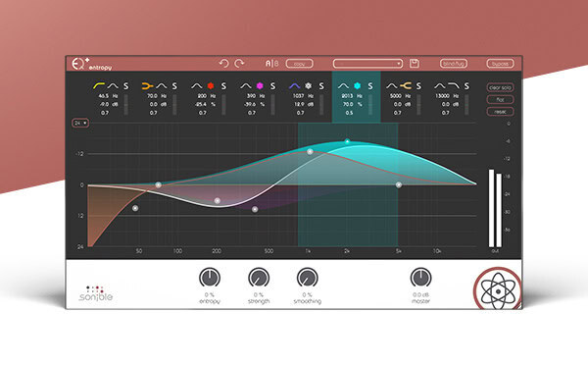This screenshot has width=588, height=365.
Task: Click the redo arrow icon
Action: tap(239, 64)
